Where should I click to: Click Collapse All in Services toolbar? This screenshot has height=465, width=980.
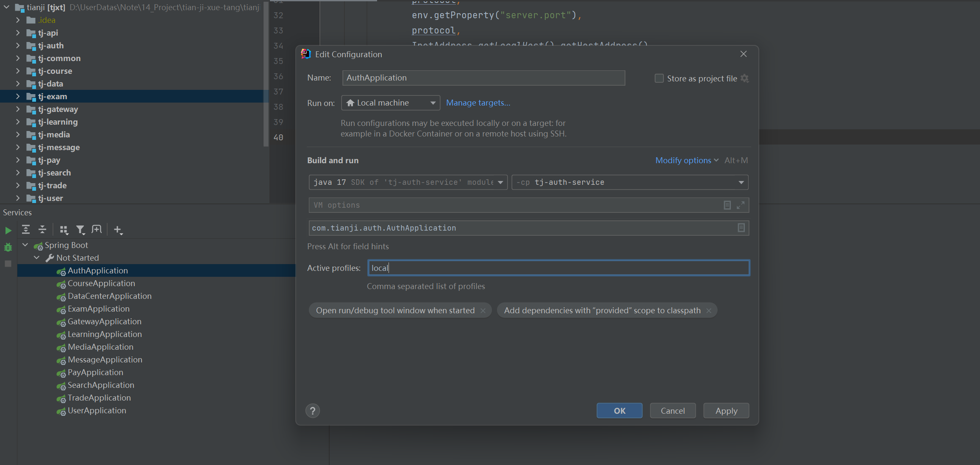pos(42,230)
